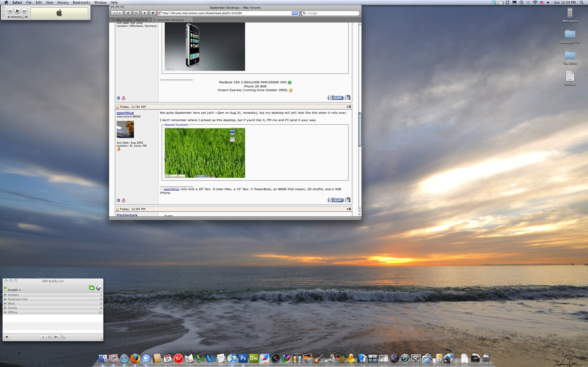This screenshot has height=367, width=588.
Task: Reload the page in the Safari toolbar
Action: (x=128, y=13)
